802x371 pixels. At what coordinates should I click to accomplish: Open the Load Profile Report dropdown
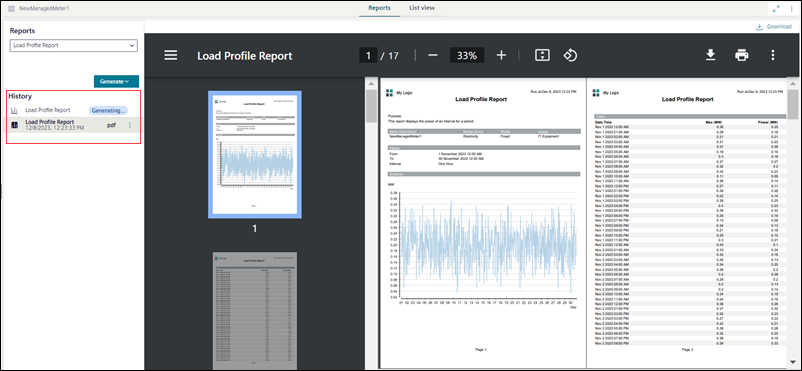point(74,45)
